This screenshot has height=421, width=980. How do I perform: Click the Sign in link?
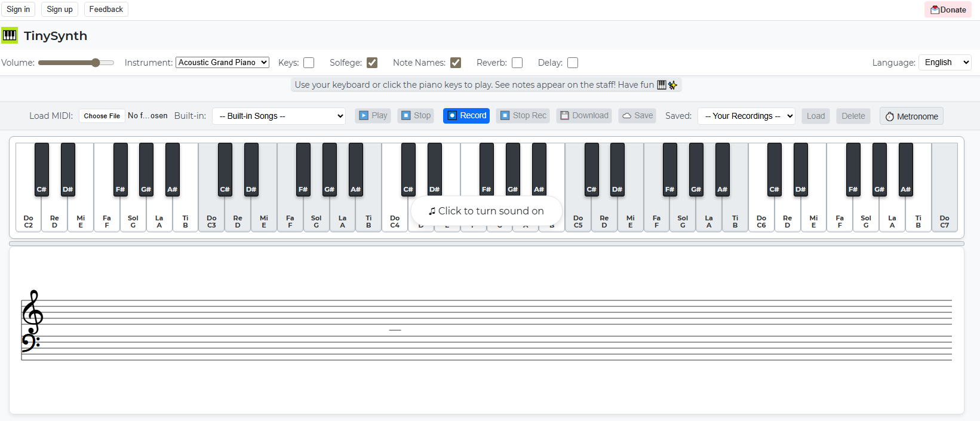pyautogui.click(x=18, y=10)
